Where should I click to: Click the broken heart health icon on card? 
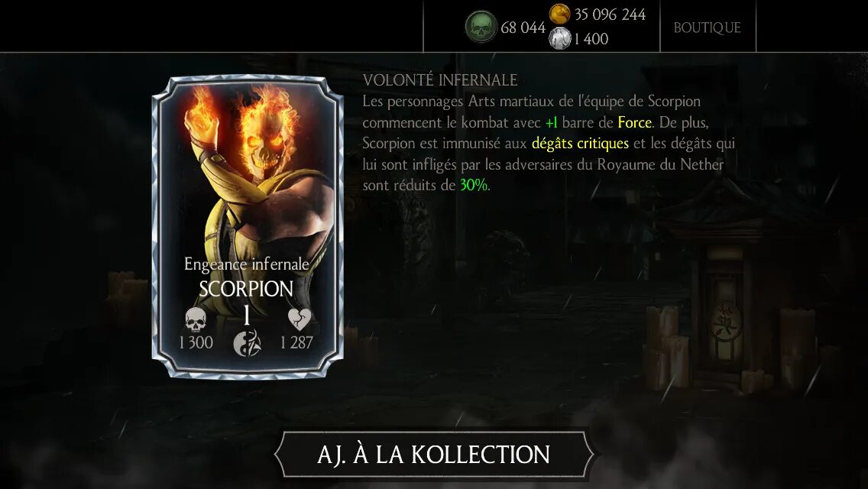click(300, 319)
